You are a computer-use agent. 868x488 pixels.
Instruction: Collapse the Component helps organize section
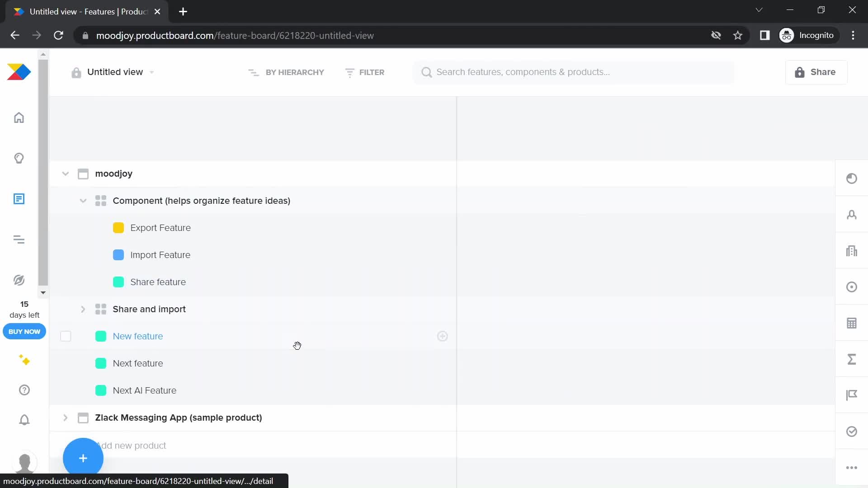point(84,201)
